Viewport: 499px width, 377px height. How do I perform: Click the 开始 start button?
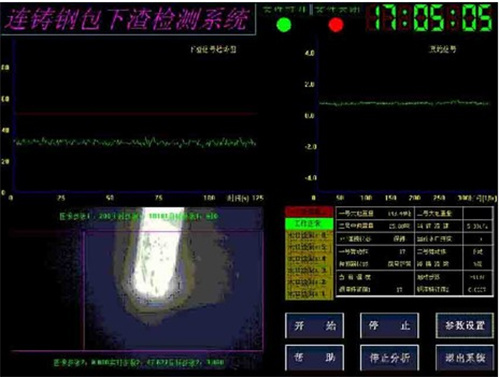(315, 325)
